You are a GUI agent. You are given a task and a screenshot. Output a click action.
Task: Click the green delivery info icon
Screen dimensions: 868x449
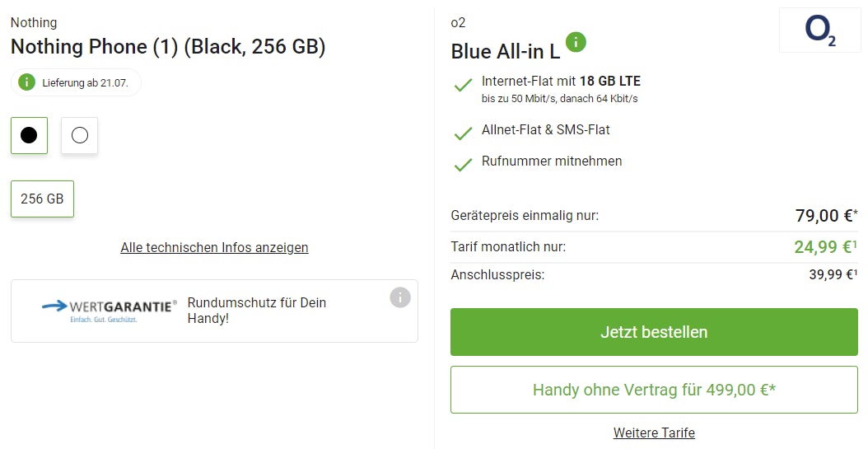click(x=27, y=82)
